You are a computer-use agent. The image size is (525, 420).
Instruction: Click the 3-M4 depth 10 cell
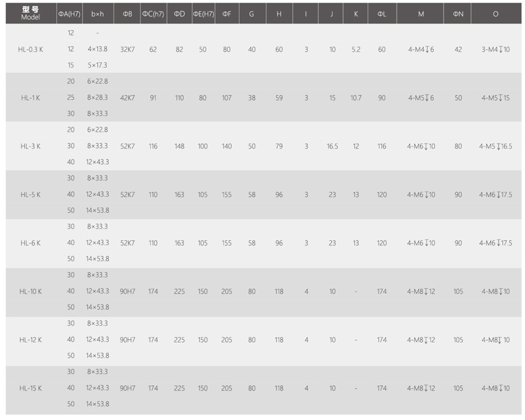click(495, 50)
